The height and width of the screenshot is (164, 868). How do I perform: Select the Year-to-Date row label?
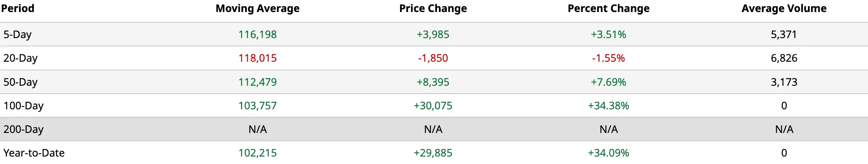point(34,153)
